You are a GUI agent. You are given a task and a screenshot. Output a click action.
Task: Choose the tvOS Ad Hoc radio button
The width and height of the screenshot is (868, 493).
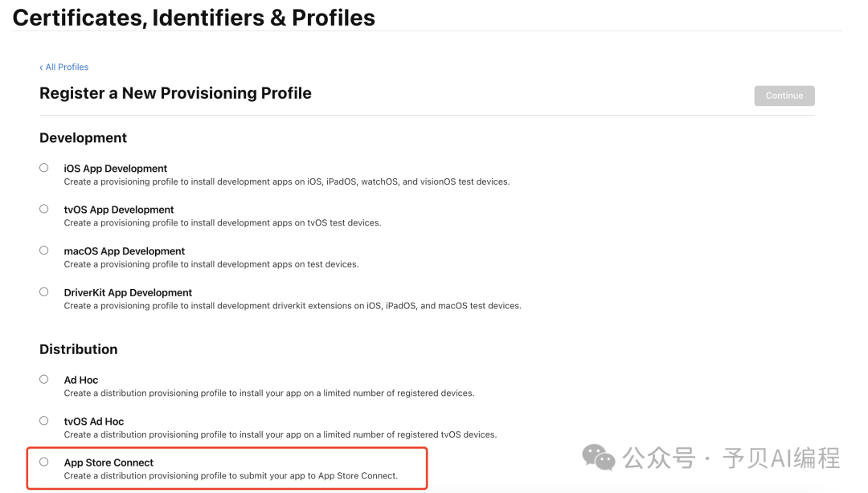coord(44,421)
